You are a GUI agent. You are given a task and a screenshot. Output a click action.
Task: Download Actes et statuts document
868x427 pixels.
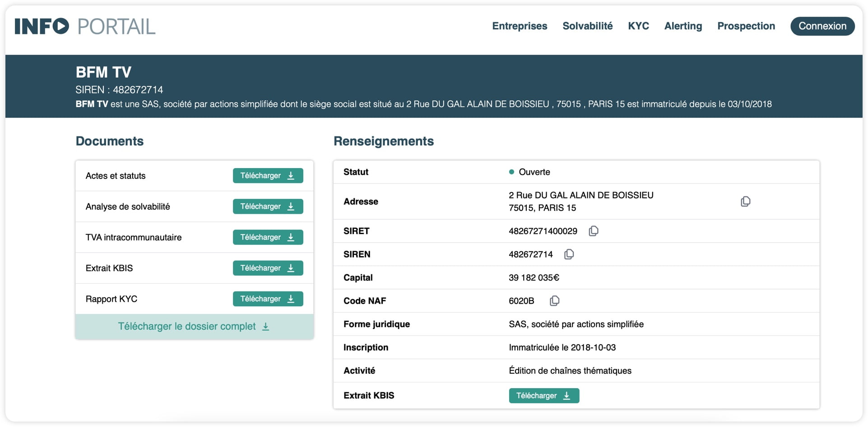click(x=268, y=176)
